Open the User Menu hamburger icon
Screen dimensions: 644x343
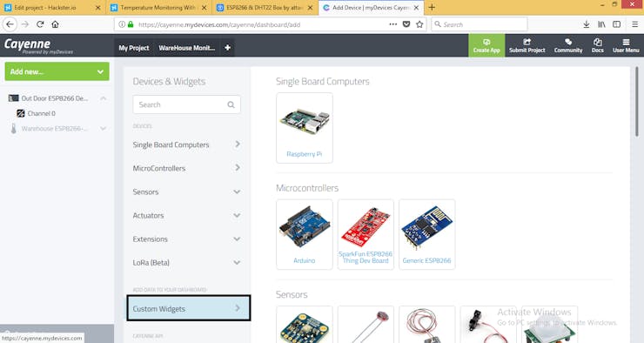[x=626, y=42]
